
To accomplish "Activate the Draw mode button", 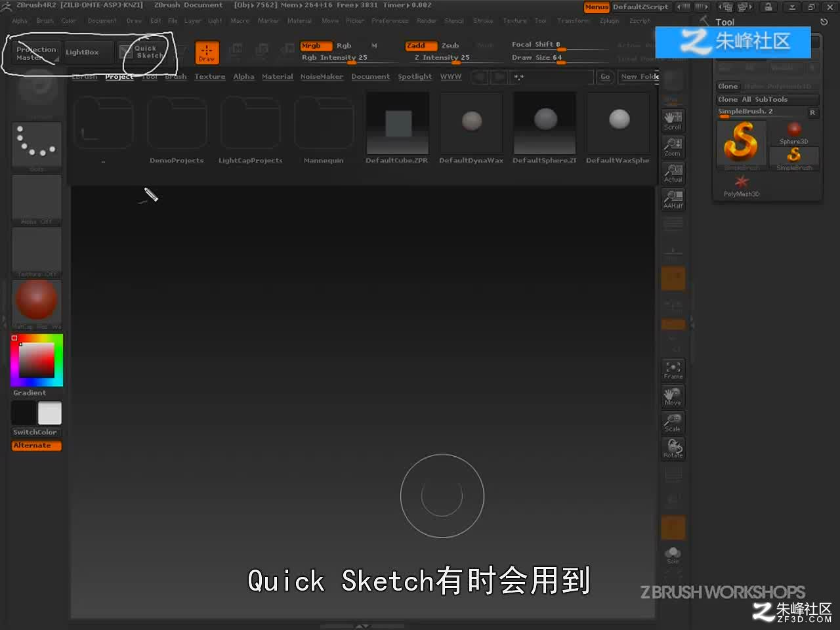I will tap(207, 52).
